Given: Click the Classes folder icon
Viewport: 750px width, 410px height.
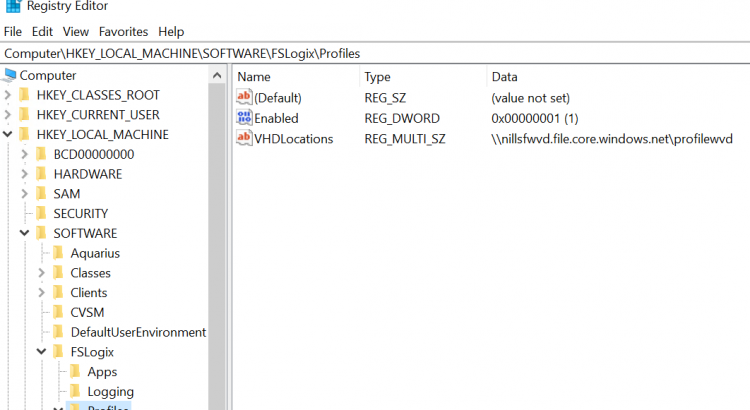Looking at the screenshot, I should 58,272.
